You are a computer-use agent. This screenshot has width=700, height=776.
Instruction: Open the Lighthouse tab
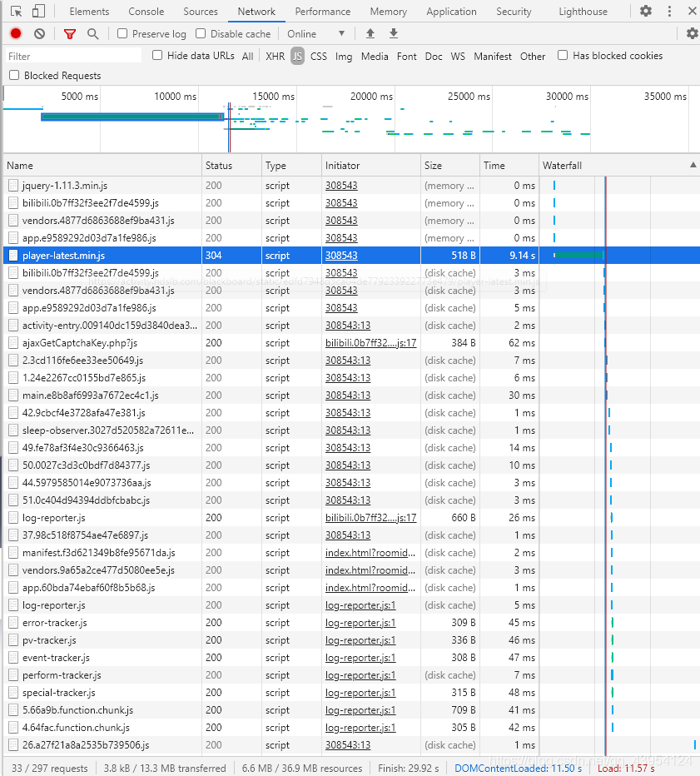tap(583, 12)
